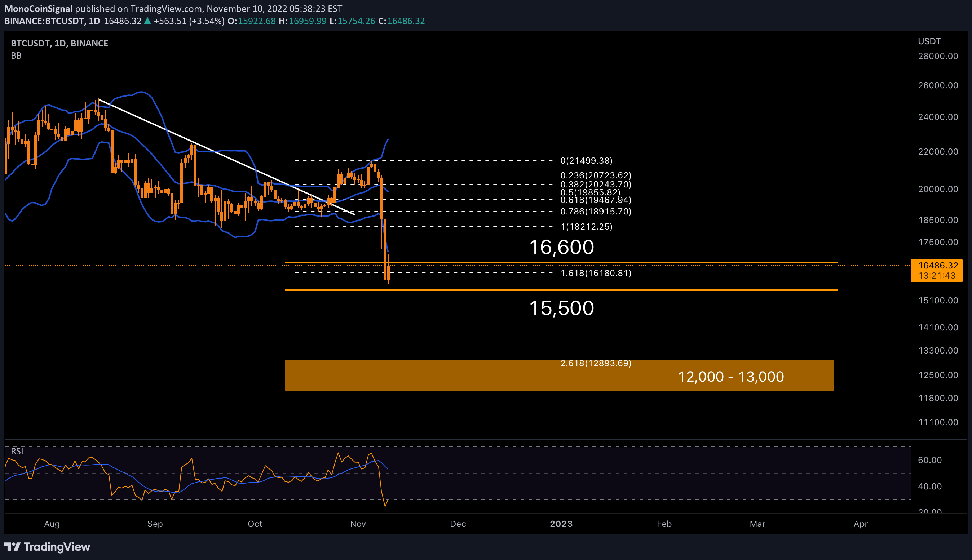Click the 16,600 resistance label
The height and width of the screenshot is (560, 972).
(561, 247)
